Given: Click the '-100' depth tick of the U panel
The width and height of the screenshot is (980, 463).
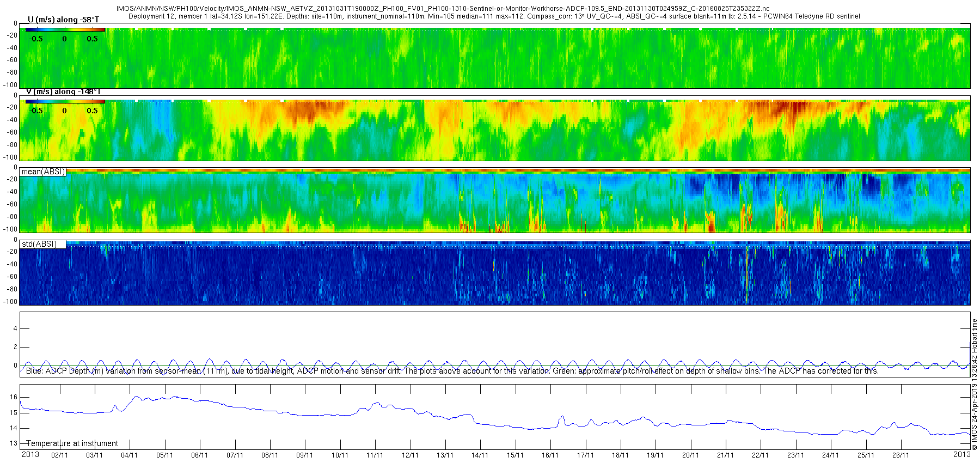Looking at the screenshot, I should (11, 85).
